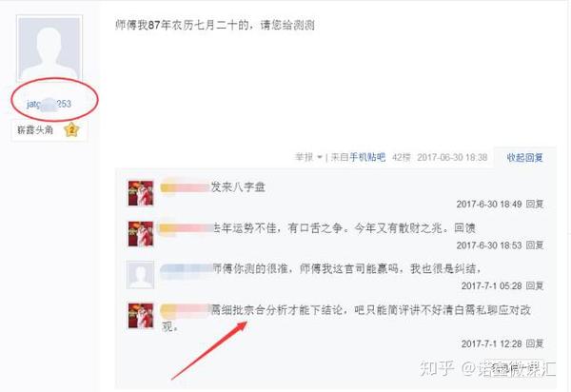Open blurred username in 需细批综合分析 reply
This screenshot has height=392, width=571.
coord(186,310)
